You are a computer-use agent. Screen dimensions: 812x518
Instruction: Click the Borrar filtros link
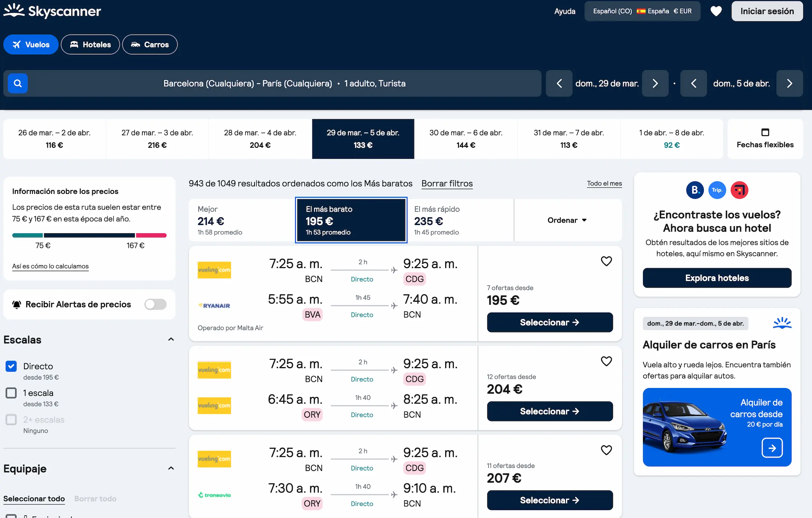447,183
